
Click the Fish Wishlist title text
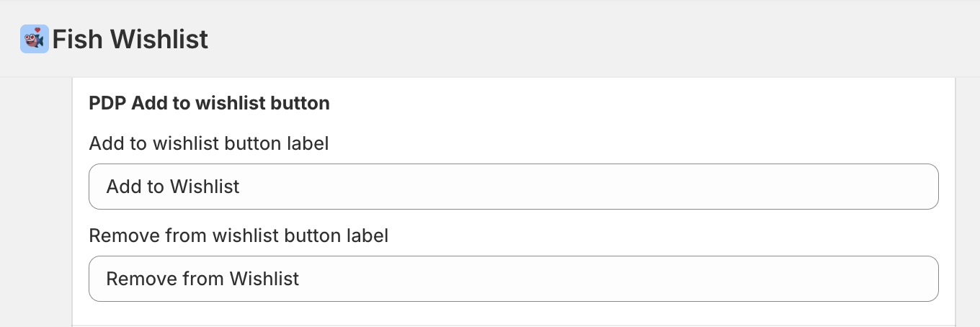[x=130, y=39]
